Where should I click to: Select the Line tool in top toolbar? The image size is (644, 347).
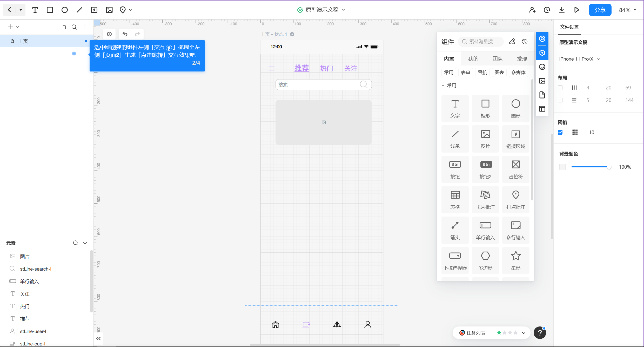pyautogui.click(x=79, y=10)
